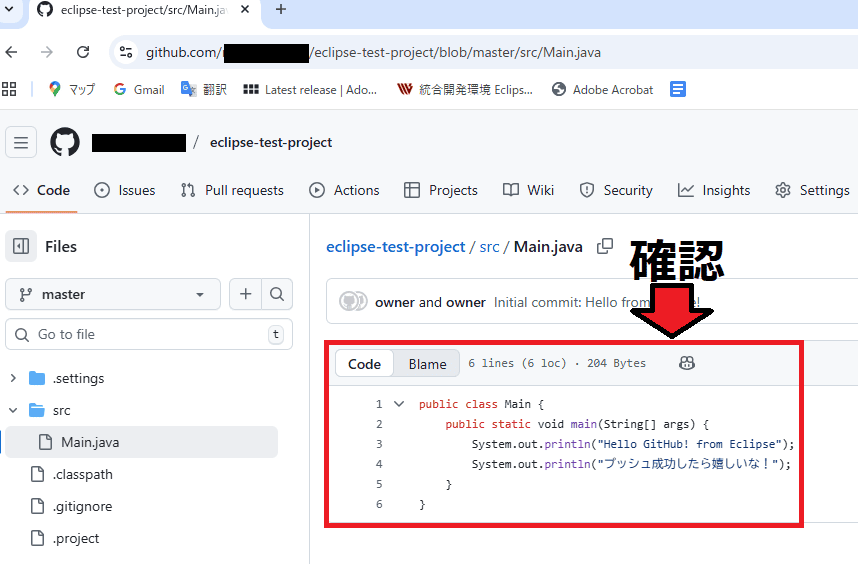Collapse the src folder
Screen dimensions: 858x564
[13, 410]
